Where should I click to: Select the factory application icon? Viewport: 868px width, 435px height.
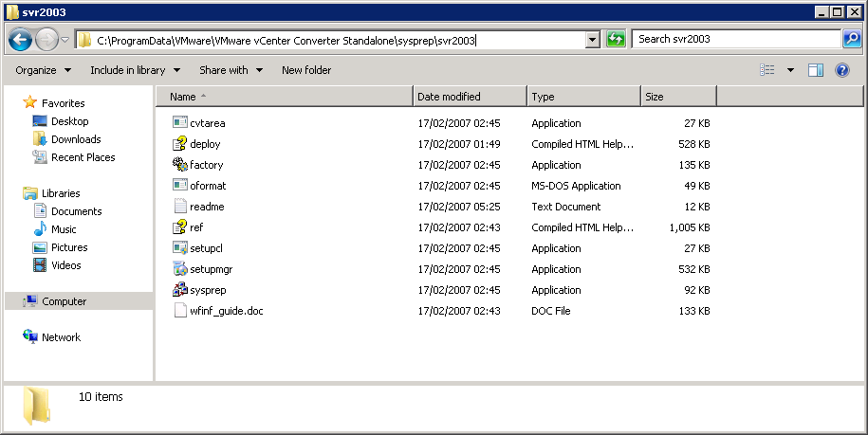tap(180, 165)
